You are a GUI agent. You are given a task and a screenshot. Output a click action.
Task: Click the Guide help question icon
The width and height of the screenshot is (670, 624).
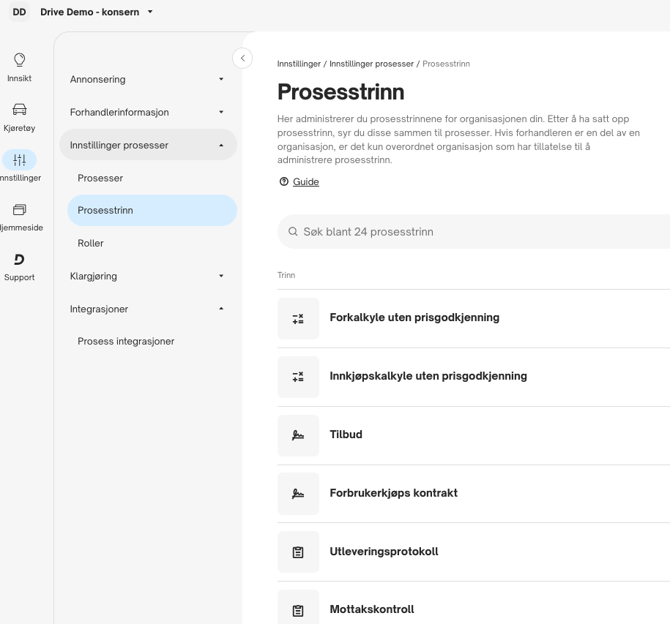tap(284, 182)
